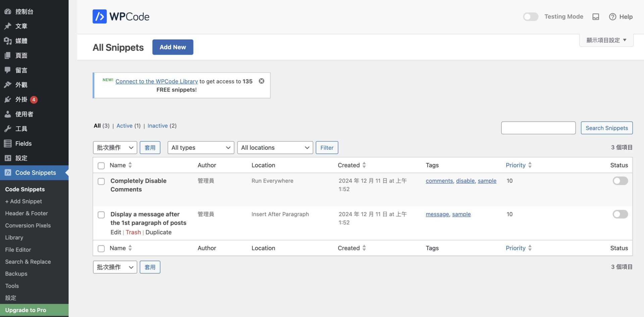Click the Fields table icon
The width and height of the screenshot is (644, 317).
tap(8, 143)
